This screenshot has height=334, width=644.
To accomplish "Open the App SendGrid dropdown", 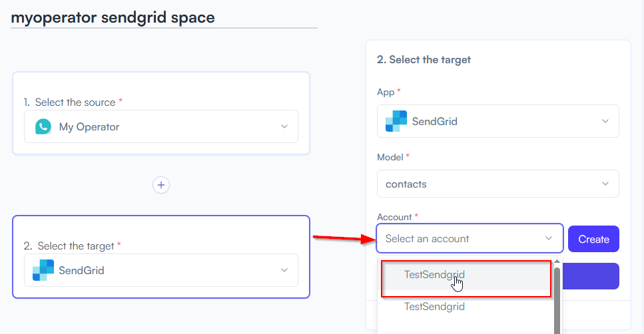I will [x=497, y=121].
